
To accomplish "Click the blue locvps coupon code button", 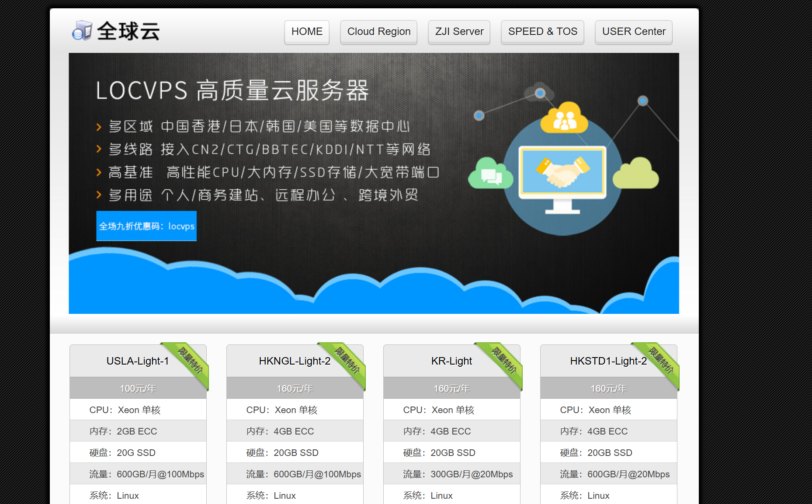I will [146, 226].
